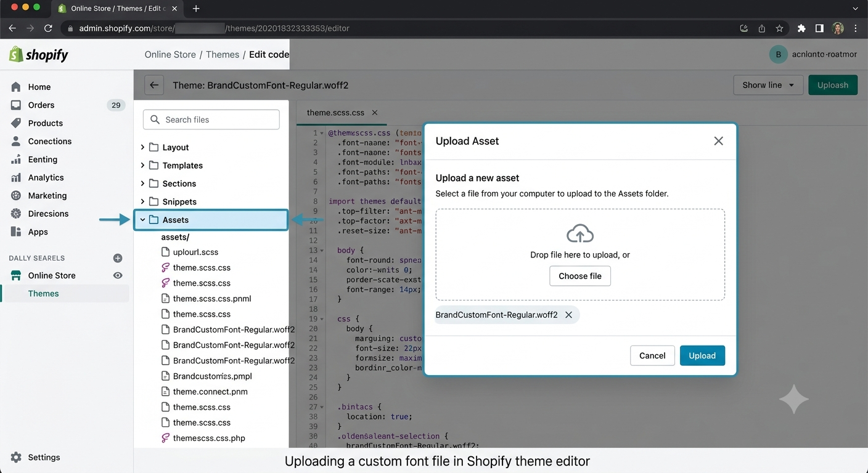Click the Orders badge showing 29
This screenshot has width=868, height=473.
pyautogui.click(x=116, y=105)
